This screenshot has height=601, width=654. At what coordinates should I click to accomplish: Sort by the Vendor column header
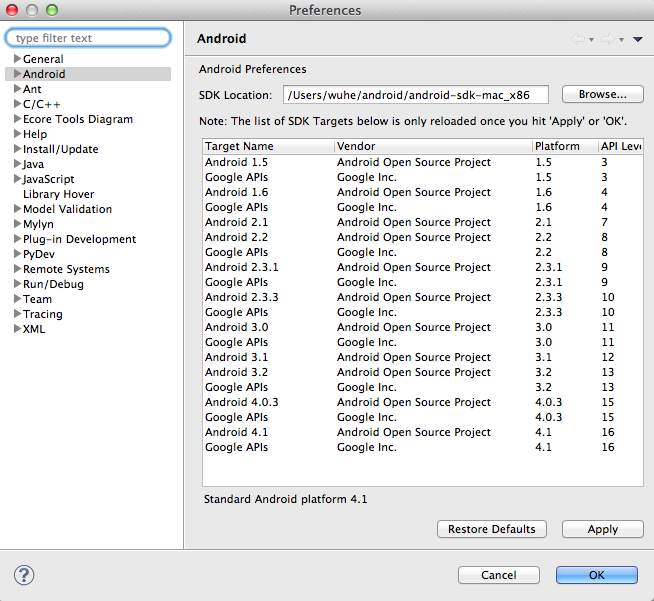coord(433,146)
